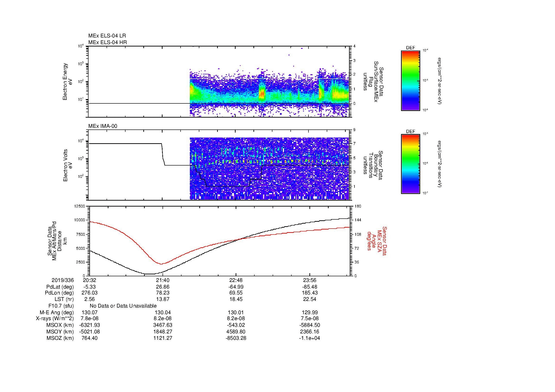
Task: Click the 'PdLon (deg)' row label
Action: [x=59, y=293]
